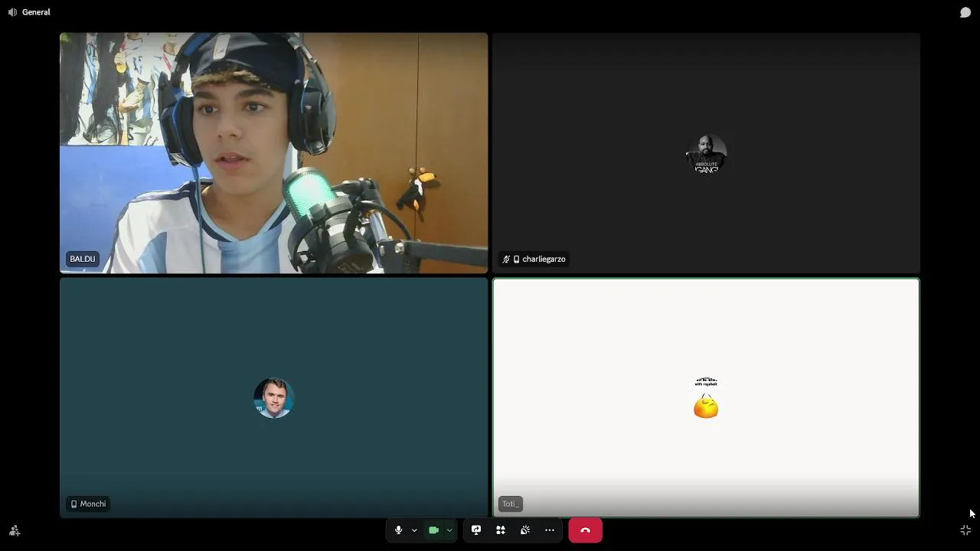Exit full screen mode
The height and width of the screenshot is (551, 980).
point(965,530)
